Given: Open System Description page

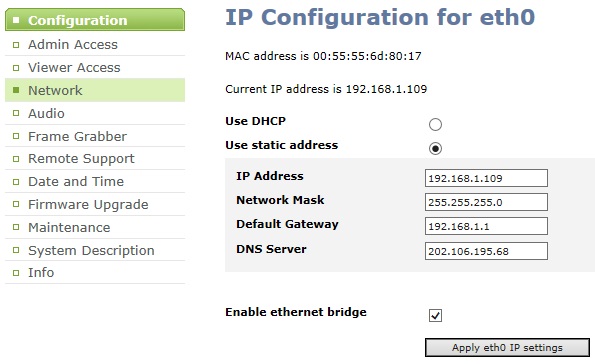Looking at the screenshot, I should pyautogui.click(x=95, y=250).
